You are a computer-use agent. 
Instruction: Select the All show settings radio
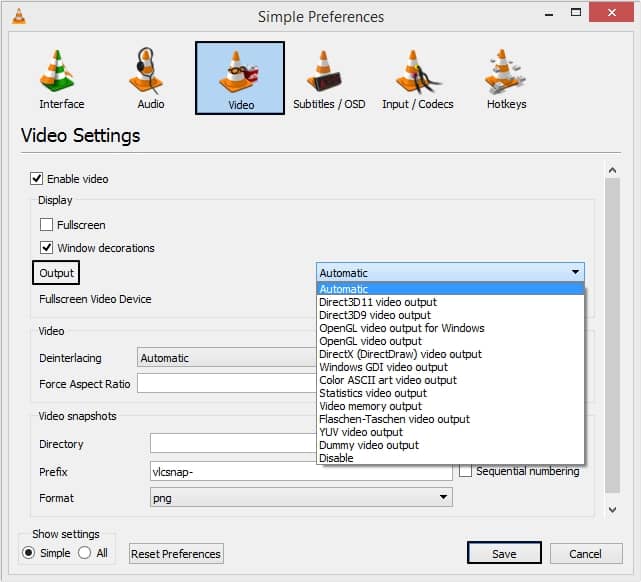coord(85,553)
